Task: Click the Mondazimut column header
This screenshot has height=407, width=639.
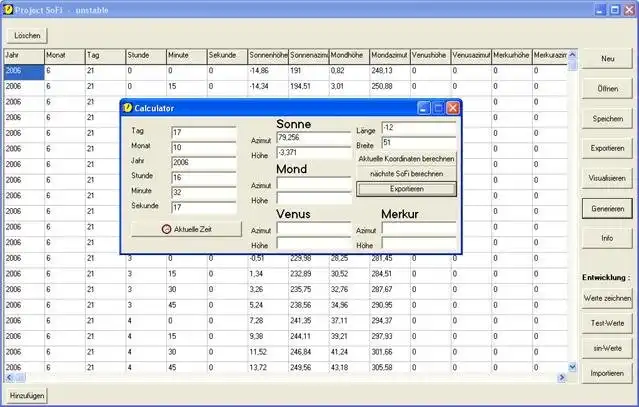Action: tap(390, 56)
